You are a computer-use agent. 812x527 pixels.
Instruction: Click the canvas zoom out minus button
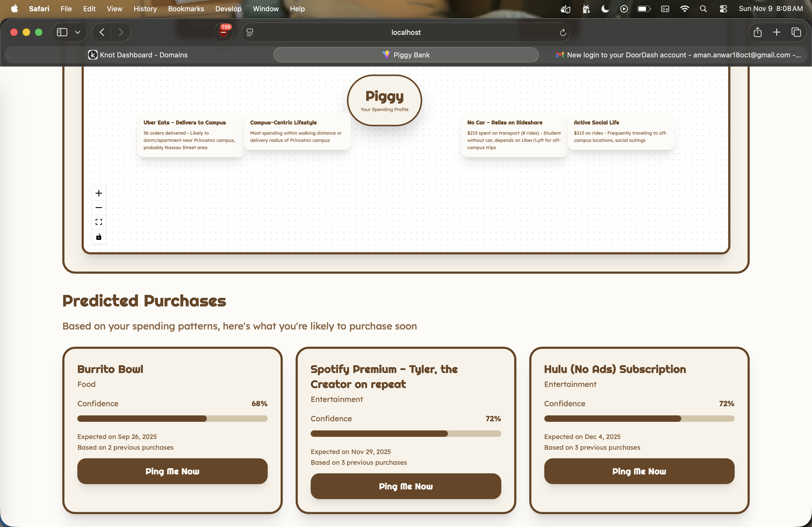point(99,208)
